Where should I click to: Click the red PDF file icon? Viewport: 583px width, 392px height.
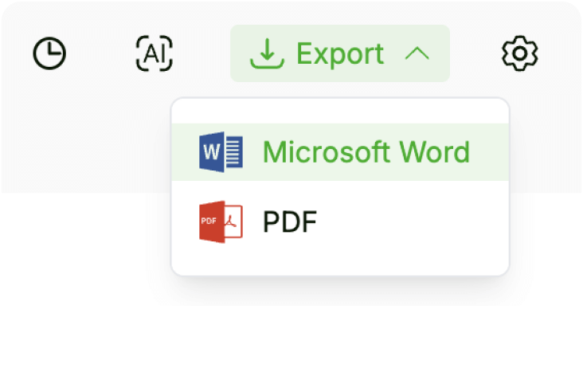point(221,221)
